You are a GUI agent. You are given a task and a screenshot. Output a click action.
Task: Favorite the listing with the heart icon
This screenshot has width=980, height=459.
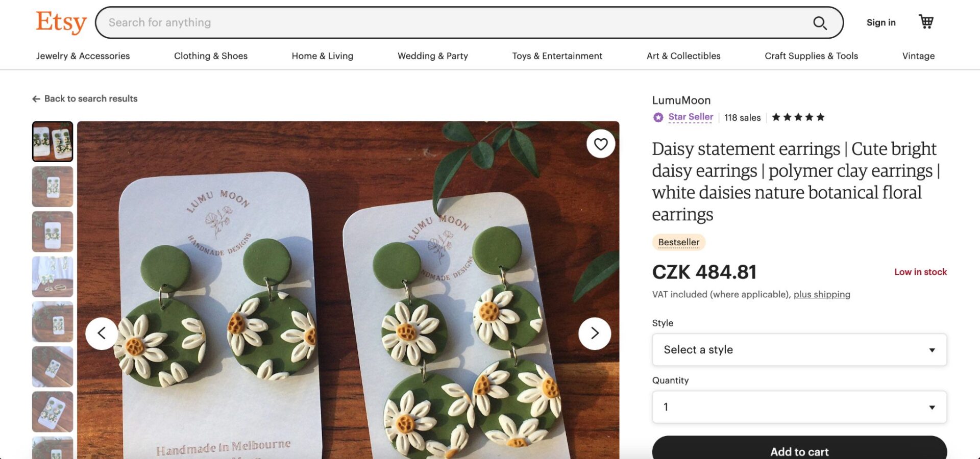click(x=600, y=144)
